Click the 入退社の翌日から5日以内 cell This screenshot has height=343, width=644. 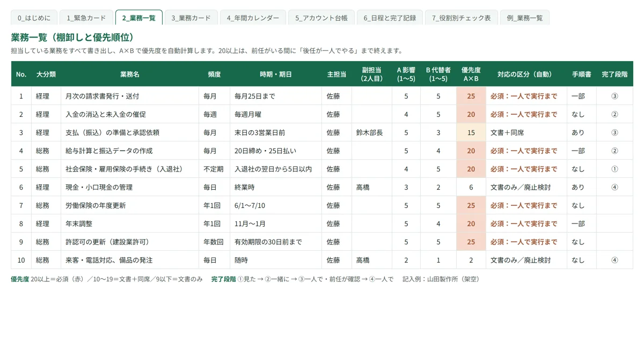(x=276, y=169)
